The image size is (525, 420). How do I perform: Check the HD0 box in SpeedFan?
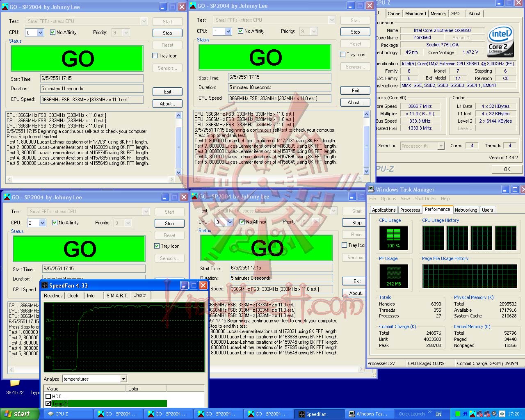(48, 397)
